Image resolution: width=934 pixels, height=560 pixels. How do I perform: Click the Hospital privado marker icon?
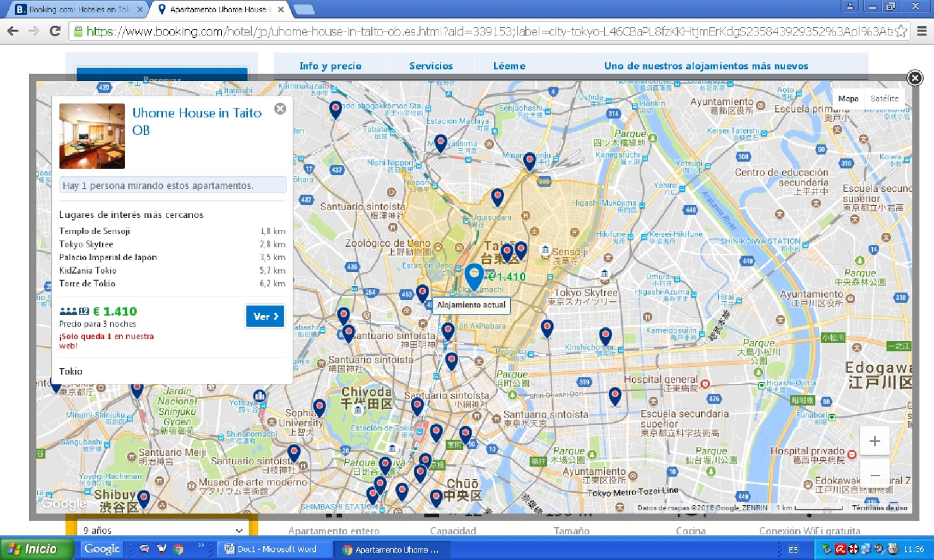[x=852, y=454]
